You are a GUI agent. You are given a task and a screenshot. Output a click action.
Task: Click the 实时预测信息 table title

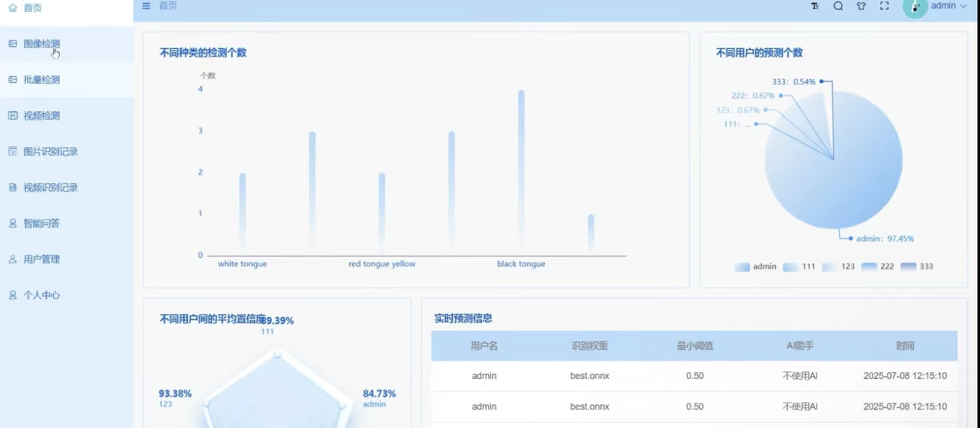coord(463,318)
